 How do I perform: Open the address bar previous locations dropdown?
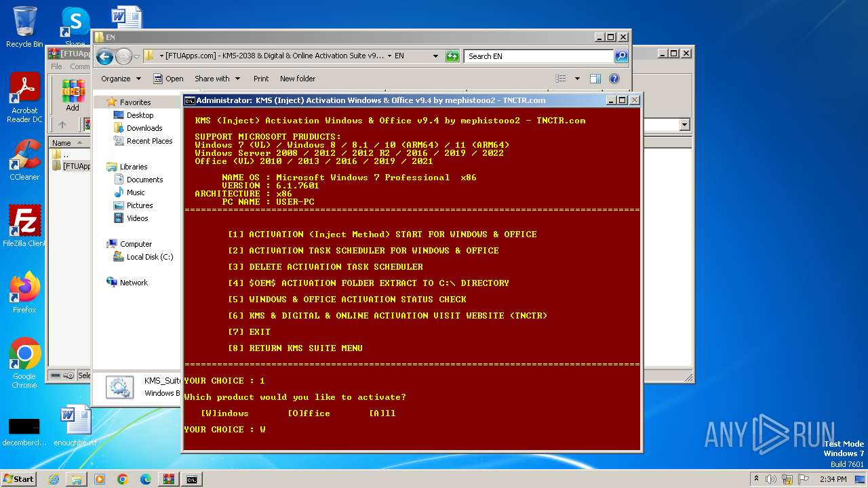tap(435, 56)
